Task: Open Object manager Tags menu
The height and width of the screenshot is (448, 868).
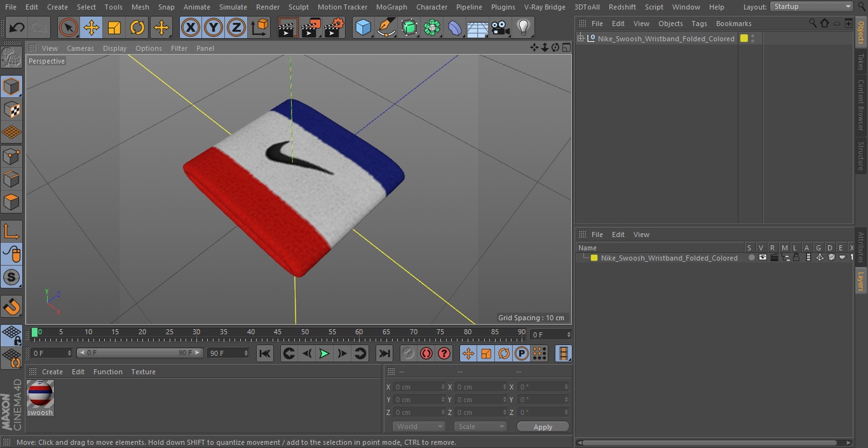Action: pyautogui.click(x=699, y=24)
